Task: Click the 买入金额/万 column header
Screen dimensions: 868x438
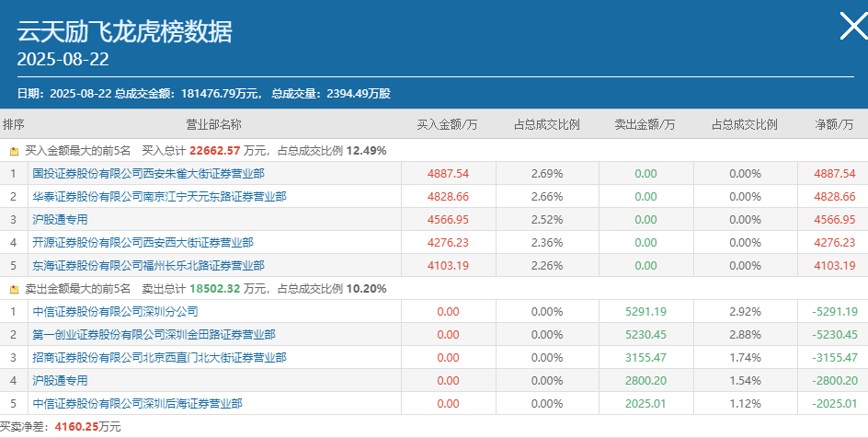Action: tap(447, 124)
